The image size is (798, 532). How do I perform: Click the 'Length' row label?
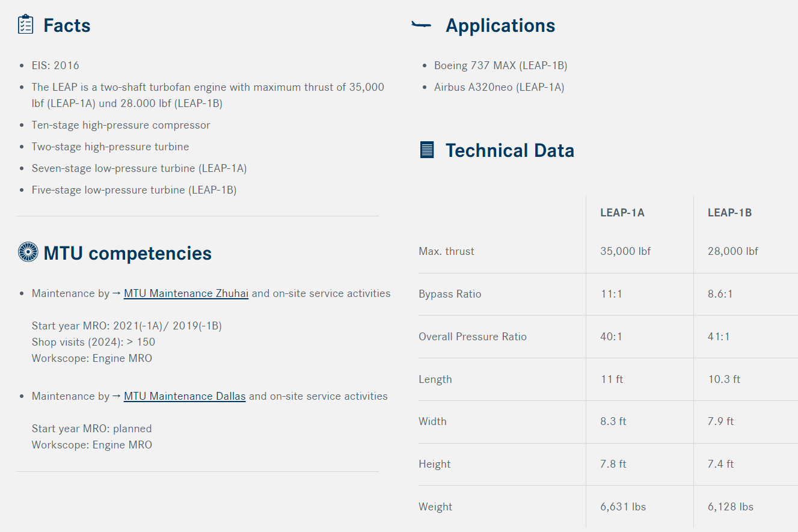coord(435,379)
